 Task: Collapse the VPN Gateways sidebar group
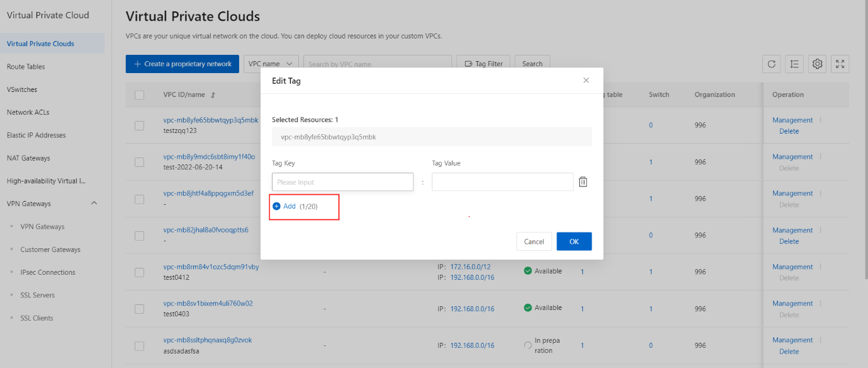94,204
